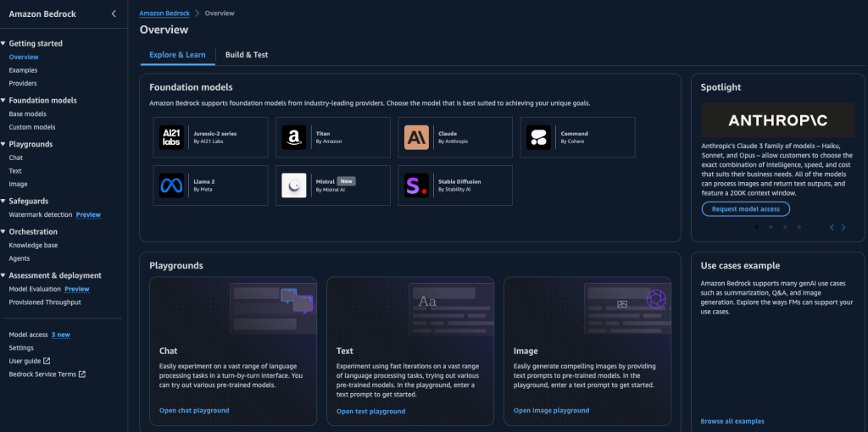This screenshot has width=868, height=432.
Task: Switch to the Explore & Learn tab
Action: [177, 55]
